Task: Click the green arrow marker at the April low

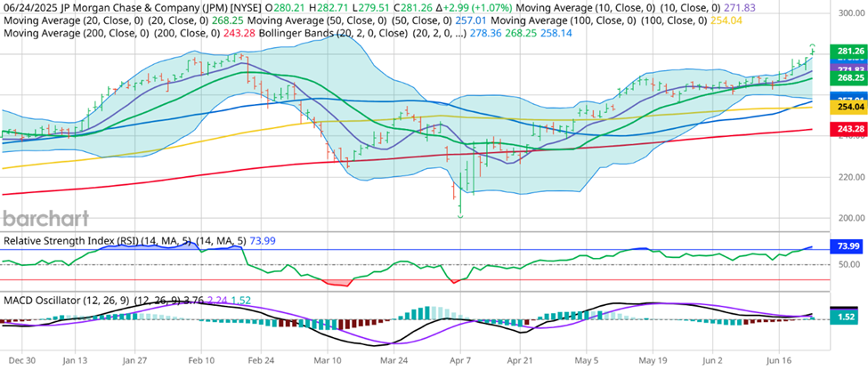Action: [460, 215]
